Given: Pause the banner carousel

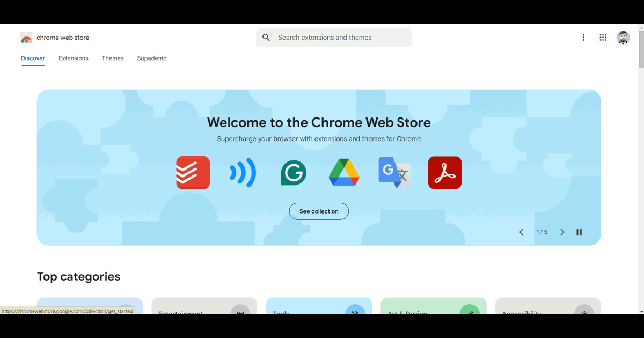Looking at the screenshot, I should click(x=579, y=232).
